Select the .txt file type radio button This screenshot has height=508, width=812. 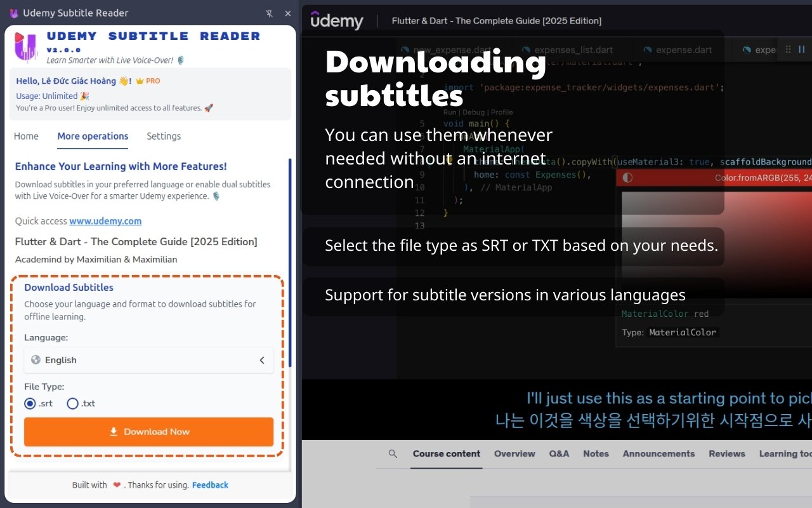(72, 403)
